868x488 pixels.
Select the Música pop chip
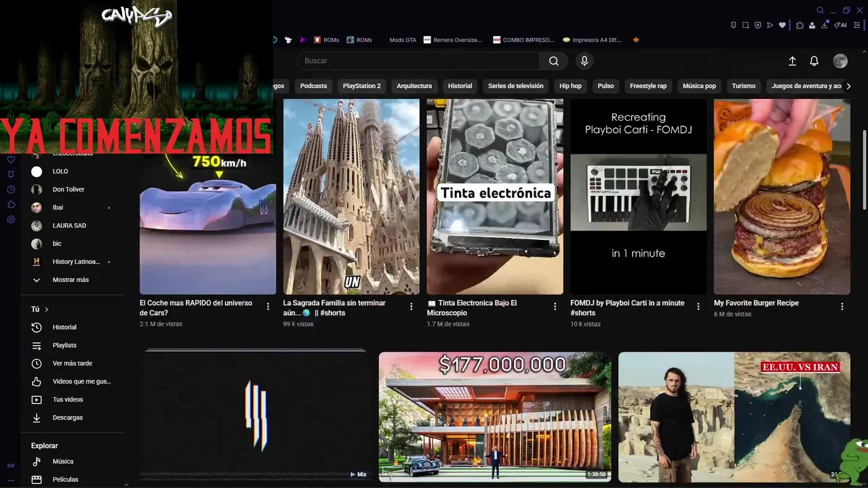[699, 86]
